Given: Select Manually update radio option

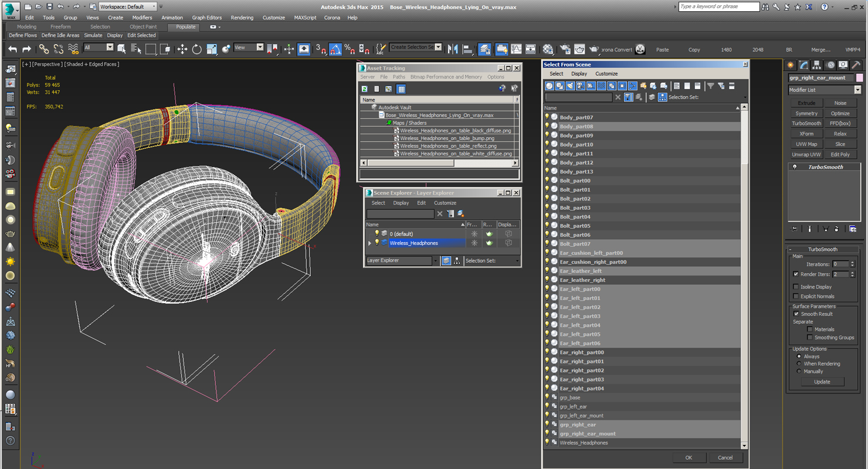Looking at the screenshot, I should pyautogui.click(x=799, y=371).
